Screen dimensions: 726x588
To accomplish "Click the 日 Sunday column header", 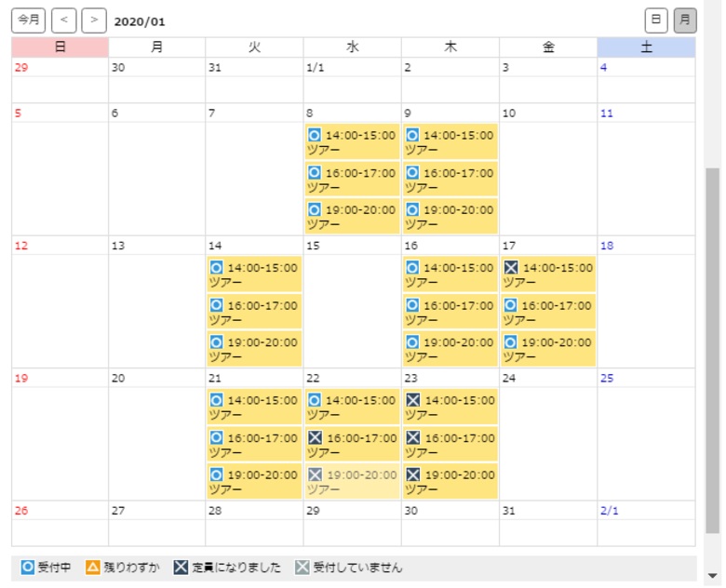I will click(60, 47).
